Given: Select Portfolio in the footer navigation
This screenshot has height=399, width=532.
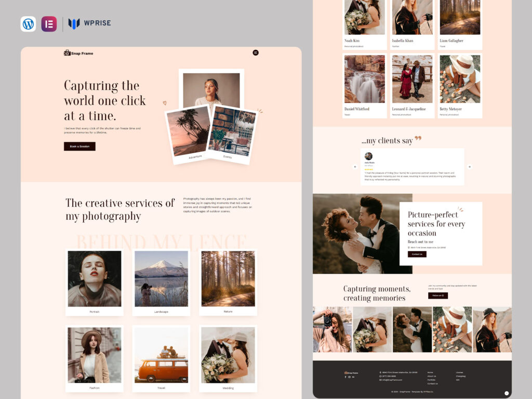Looking at the screenshot, I should coord(432,380).
